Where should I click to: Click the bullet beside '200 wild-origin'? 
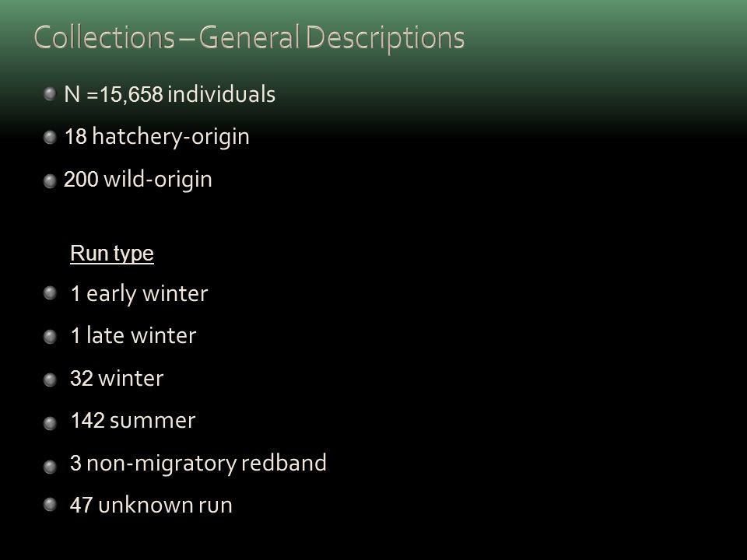click(50, 181)
